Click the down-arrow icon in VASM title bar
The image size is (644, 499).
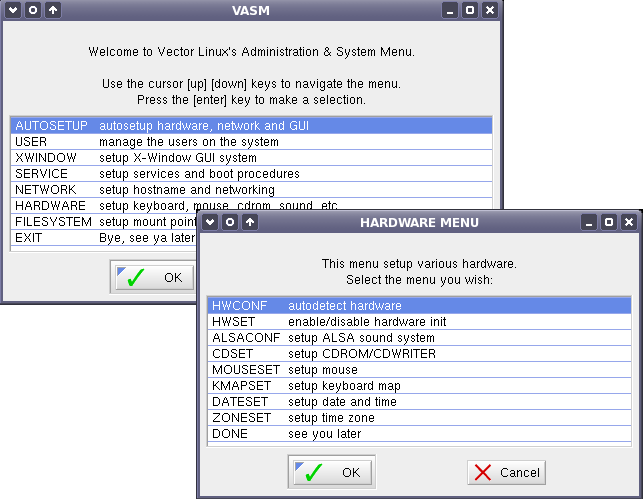13,10
